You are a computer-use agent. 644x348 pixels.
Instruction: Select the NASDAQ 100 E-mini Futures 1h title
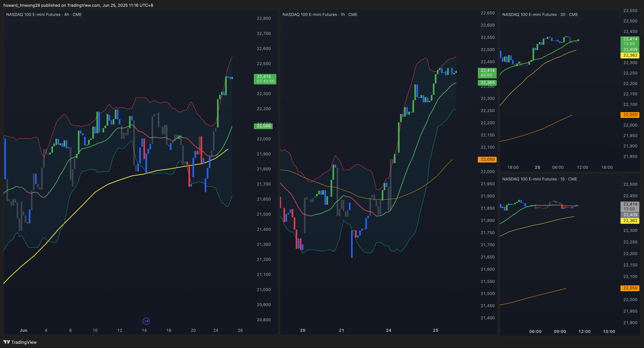[320, 14]
